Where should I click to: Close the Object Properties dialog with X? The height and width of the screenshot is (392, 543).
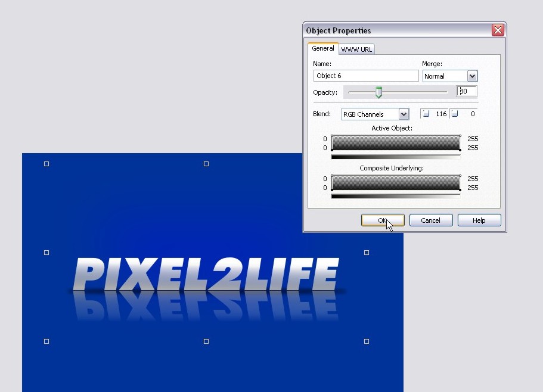pyautogui.click(x=498, y=30)
